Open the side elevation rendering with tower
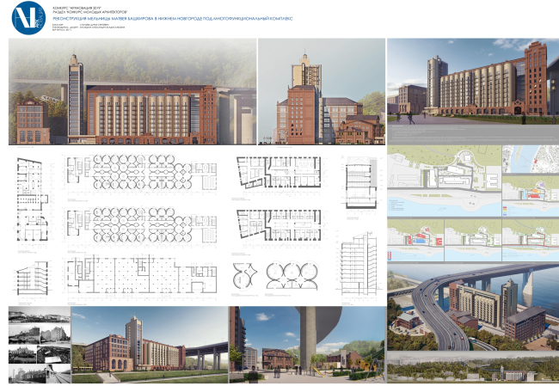 point(319,95)
